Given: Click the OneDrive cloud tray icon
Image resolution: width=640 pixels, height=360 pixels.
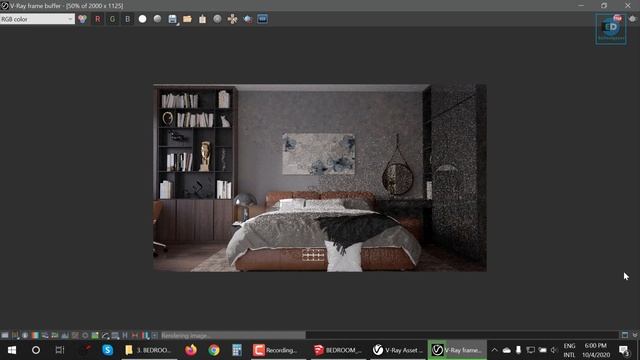Looking at the screenshot, I should point(507,350).
